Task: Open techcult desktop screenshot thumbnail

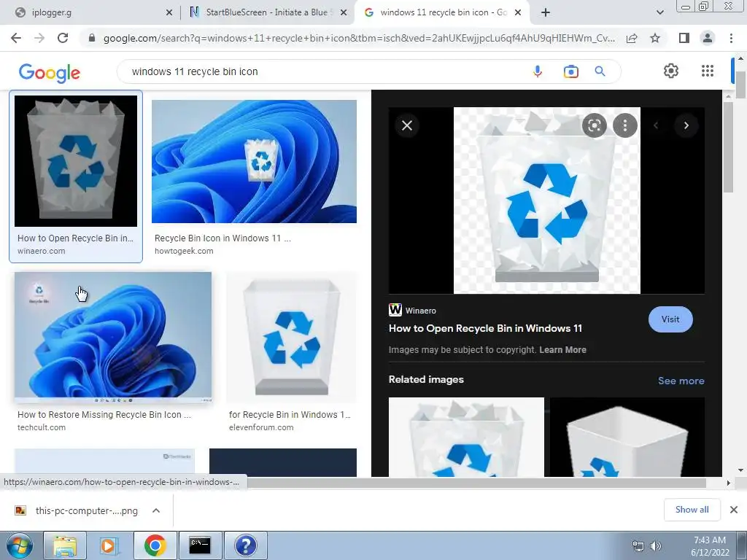Action: [x=113, y=338]
